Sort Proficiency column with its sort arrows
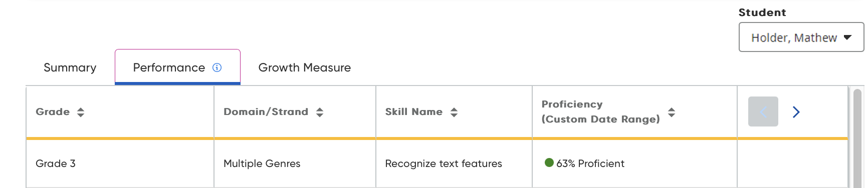 coord(672,112)
